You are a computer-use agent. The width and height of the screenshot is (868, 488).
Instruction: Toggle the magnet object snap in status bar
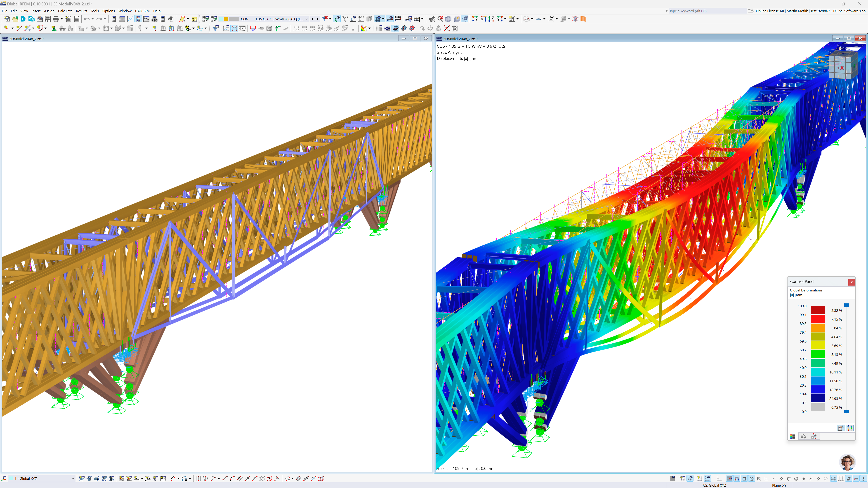click(737, 479)
